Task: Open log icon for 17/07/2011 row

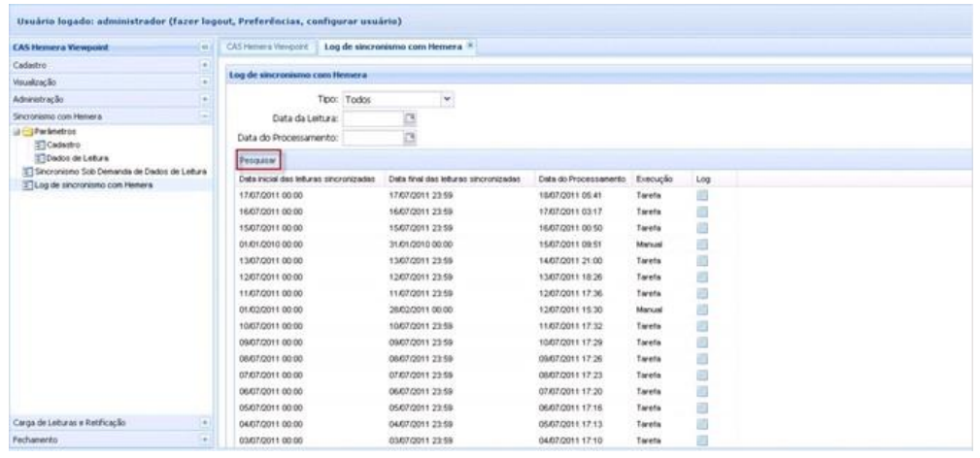Action: coord(701,194)
